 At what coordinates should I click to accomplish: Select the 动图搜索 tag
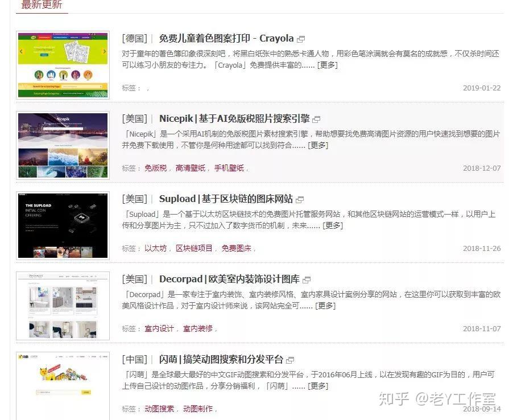(x=159, y=409)
